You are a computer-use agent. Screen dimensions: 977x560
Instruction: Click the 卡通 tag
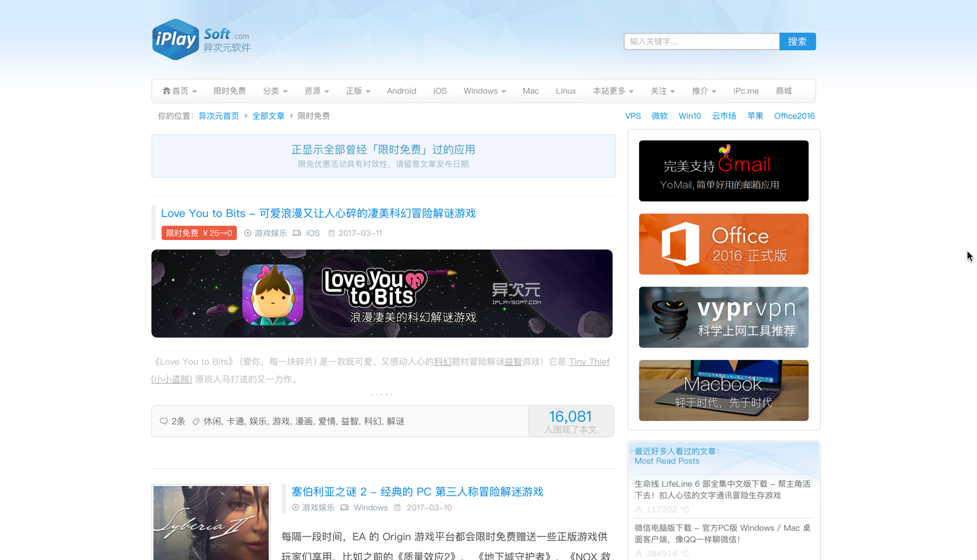pos(235,421)
